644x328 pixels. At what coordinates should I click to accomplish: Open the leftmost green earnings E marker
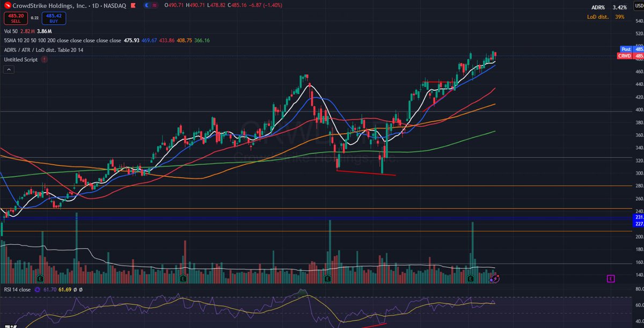(40, 279)
